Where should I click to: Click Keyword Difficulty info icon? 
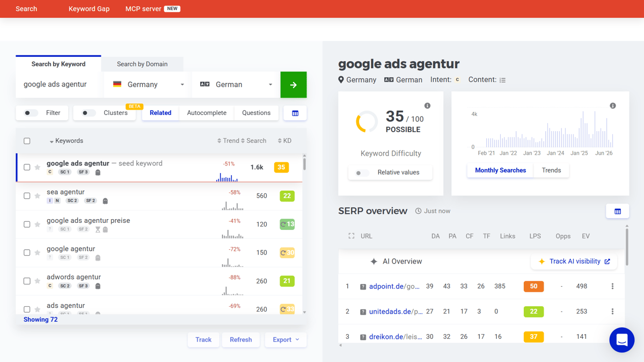coord(427,106)
